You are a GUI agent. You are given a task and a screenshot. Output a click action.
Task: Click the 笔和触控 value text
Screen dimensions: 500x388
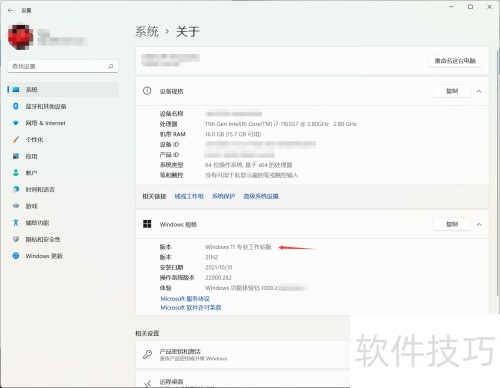coord(251,175)
